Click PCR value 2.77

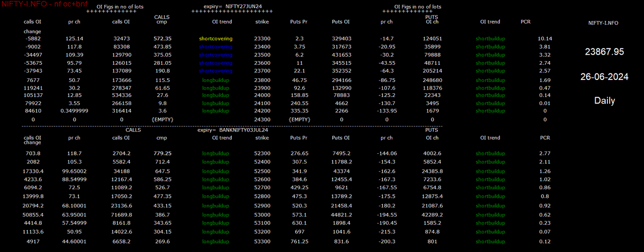pos(545,153)
